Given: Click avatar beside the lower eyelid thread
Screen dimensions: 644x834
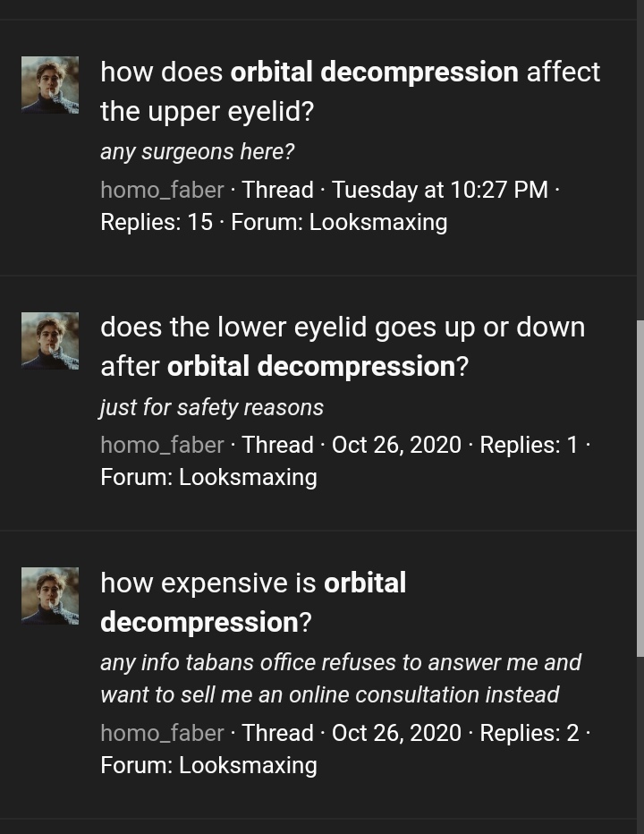Looking at the screenshot, I should (50, 341).
